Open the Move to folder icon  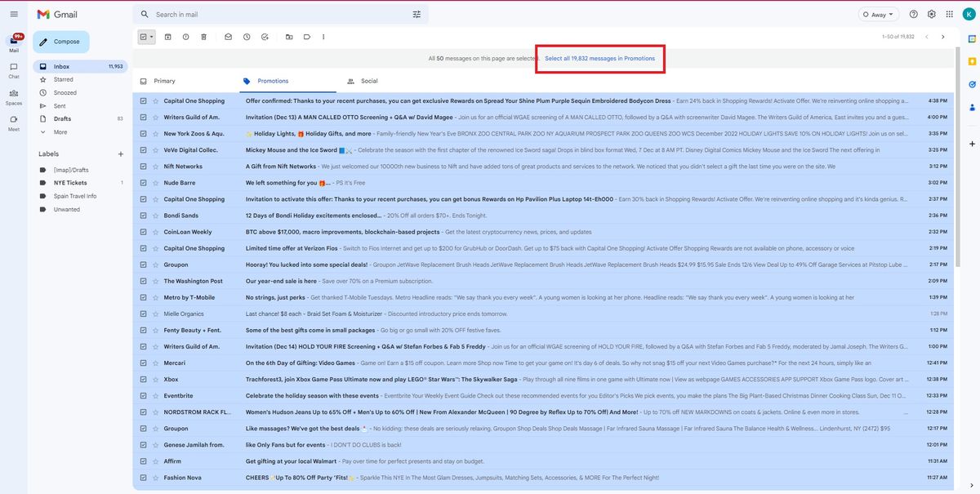click(287, 35)
